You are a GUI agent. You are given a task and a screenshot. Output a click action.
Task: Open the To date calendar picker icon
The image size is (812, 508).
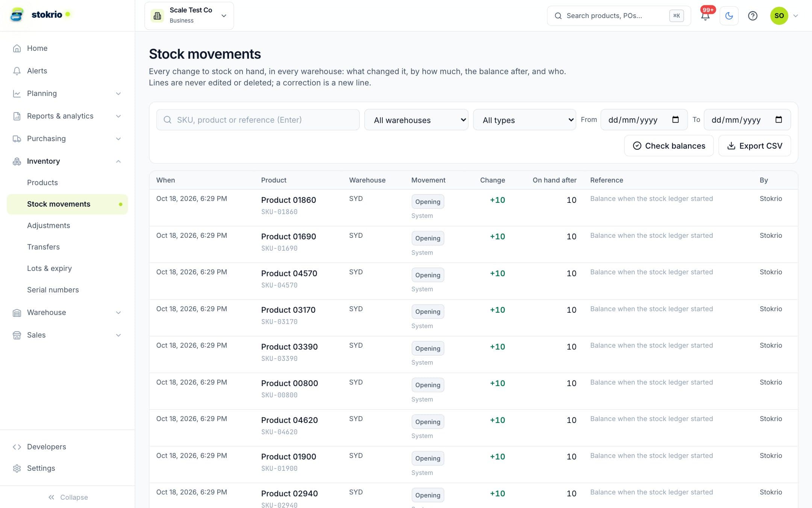(779, 120)
